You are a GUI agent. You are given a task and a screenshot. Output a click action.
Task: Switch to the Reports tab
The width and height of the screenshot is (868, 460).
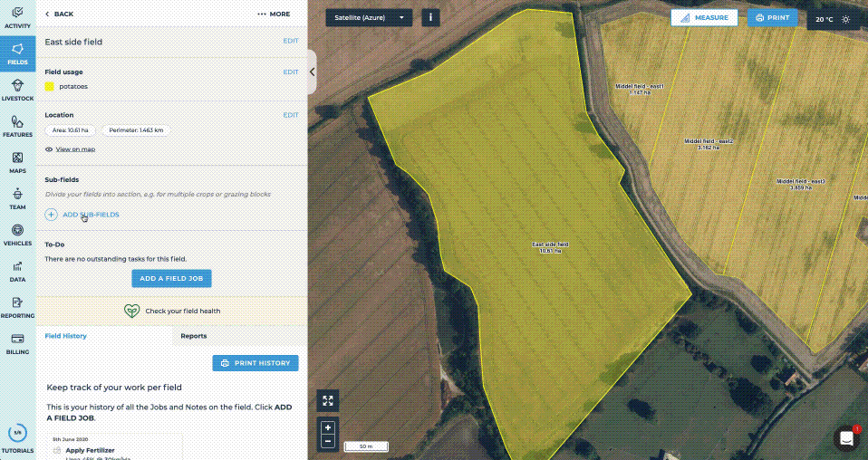click(194, 336)
